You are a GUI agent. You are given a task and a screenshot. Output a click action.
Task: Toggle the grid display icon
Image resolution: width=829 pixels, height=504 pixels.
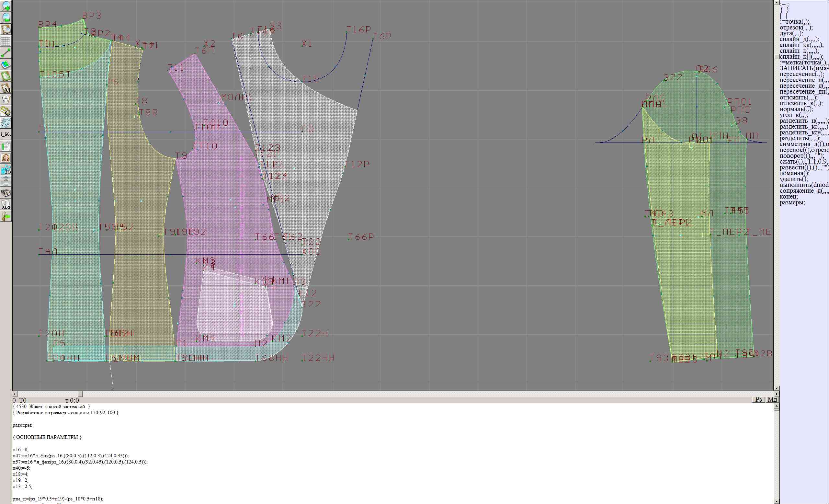(6, 41)
